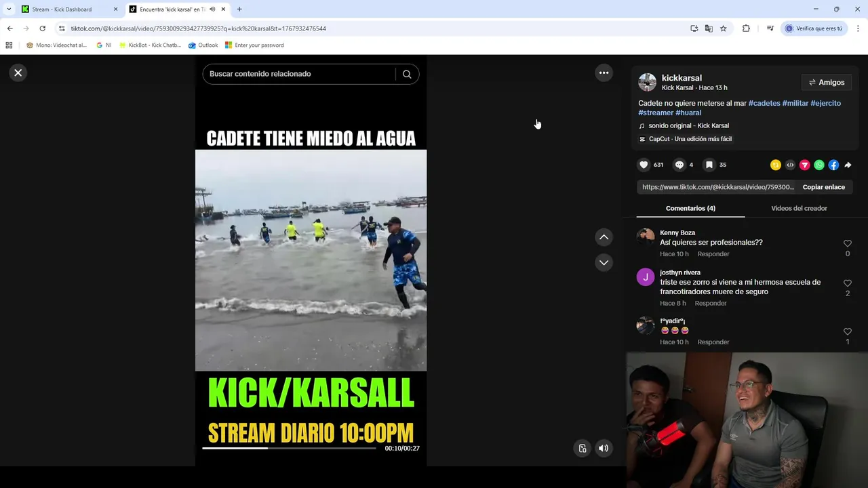Open the Outlook bookmark
This screenshot has width=868, height=488.
pos(203,45)
